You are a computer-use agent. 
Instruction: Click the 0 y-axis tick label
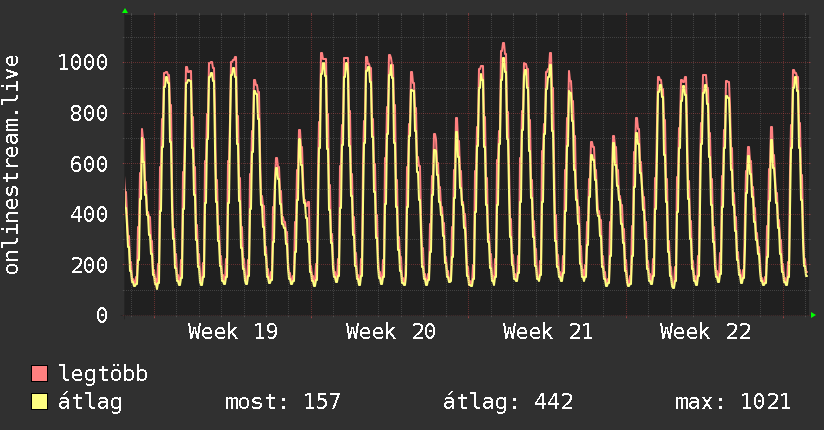(x=102, y=315)
